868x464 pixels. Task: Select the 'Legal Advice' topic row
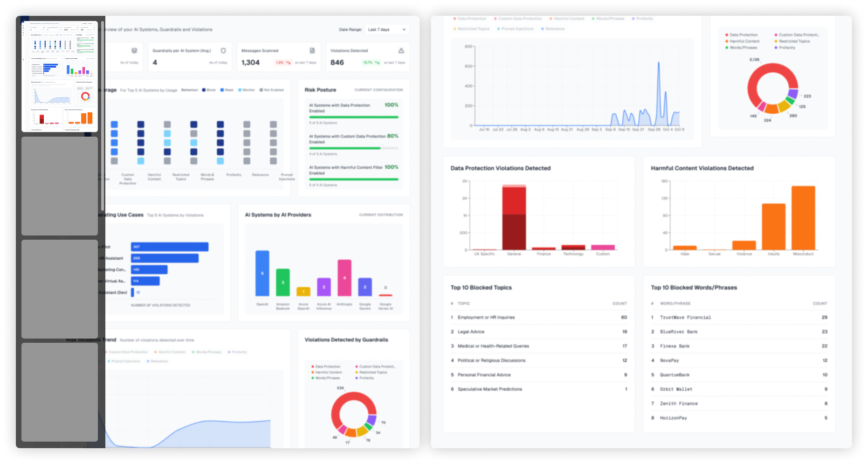(x=539, y=332)
